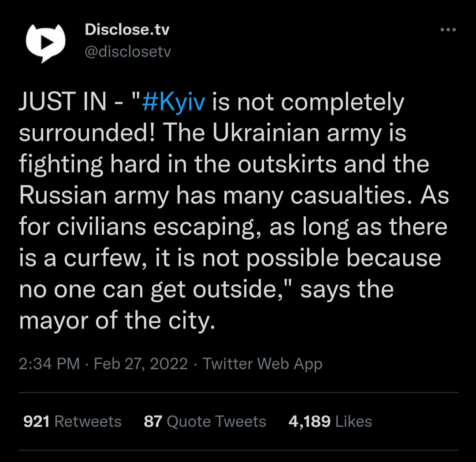This screenshot has width=476, height=462.
Task: View the Quote Tweets label
Action: coord(216,421)
